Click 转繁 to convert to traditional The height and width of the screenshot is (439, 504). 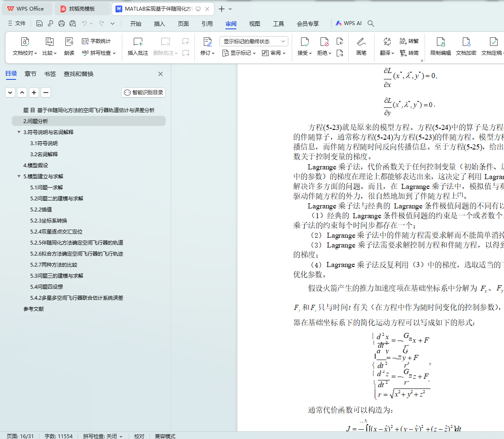[409, 41]
